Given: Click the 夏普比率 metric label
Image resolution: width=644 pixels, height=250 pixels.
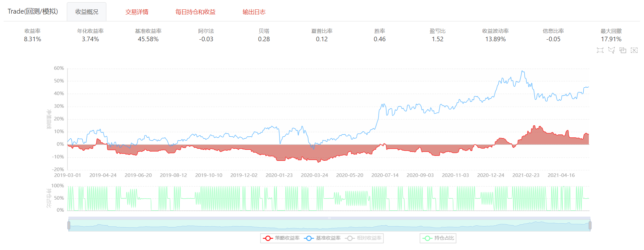Looking at the screenshot, I should [322, 31].
